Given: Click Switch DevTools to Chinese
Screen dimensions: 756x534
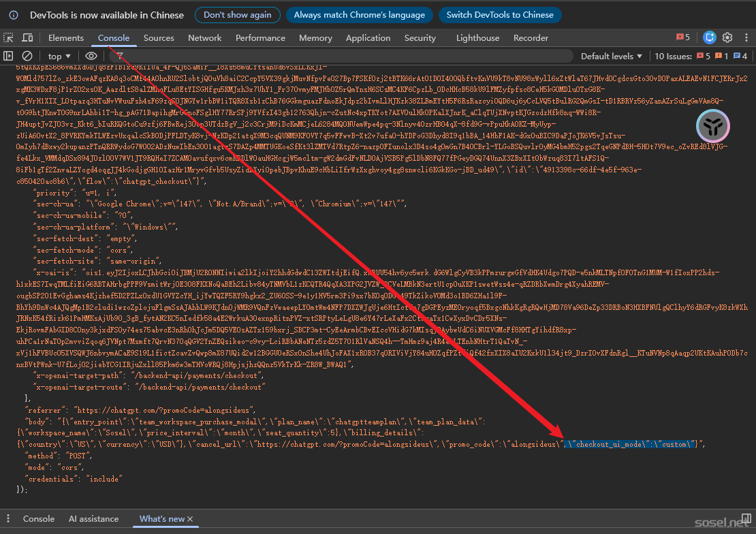Looking at the screenshot, I should [x=499, y=15].
